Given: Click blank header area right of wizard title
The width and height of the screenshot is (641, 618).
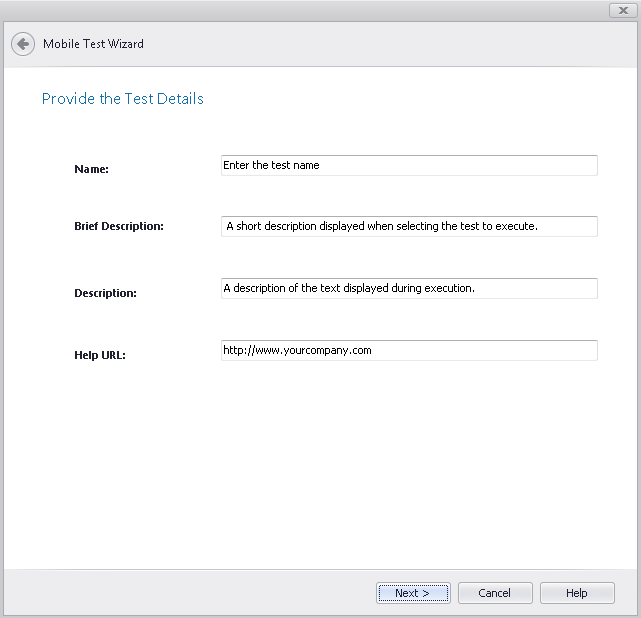Looking at the screenshot, I should coord(400,44).
